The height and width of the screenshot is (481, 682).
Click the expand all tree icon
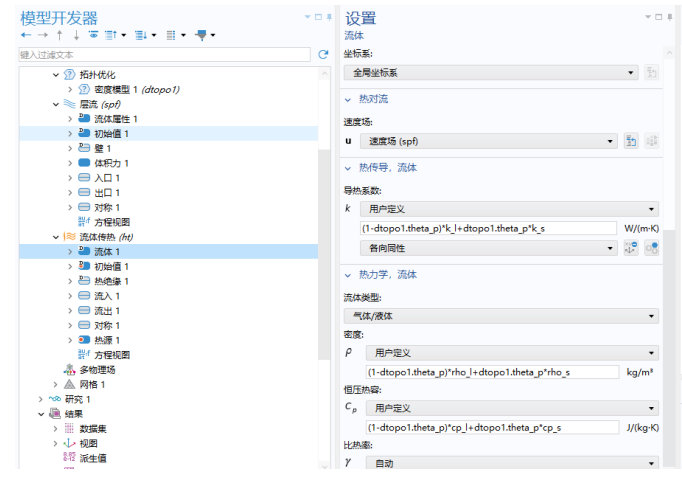click(x=140, y=35)
